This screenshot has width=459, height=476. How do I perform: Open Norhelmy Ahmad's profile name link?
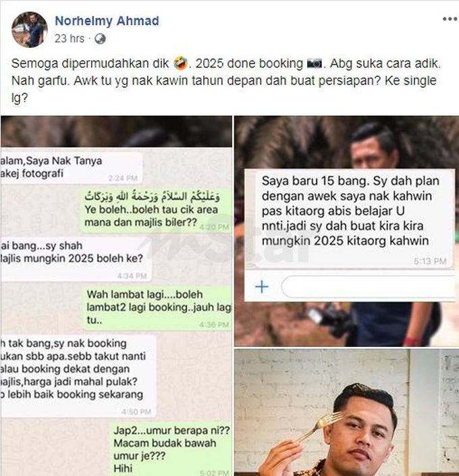(x=107, y=21)
